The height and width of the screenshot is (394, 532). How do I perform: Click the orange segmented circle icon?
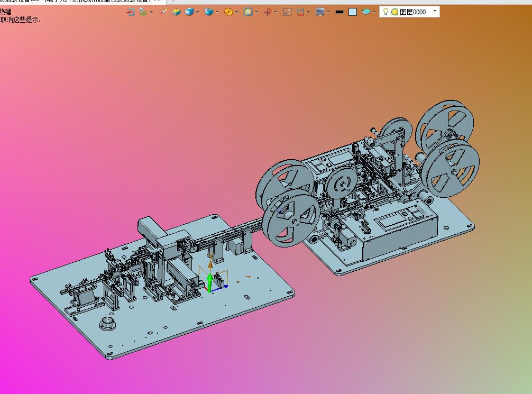[x=228, y=12]
